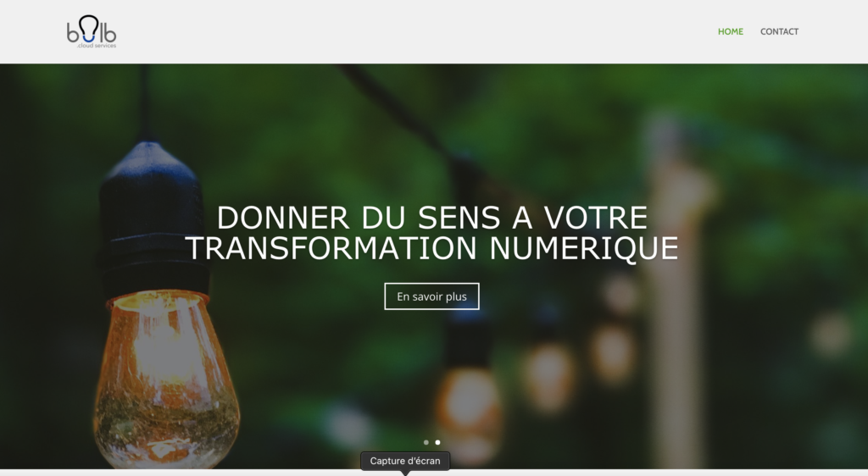Click the bulb cloud services logo
The image size is (868, 476).
tap(92, 31)
